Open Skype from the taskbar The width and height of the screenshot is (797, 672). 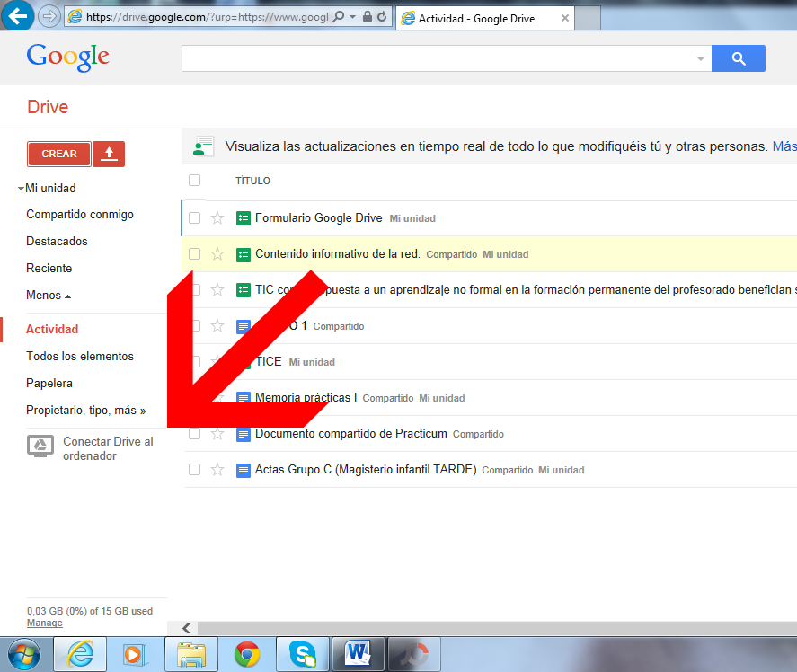(x=302, y=654)
